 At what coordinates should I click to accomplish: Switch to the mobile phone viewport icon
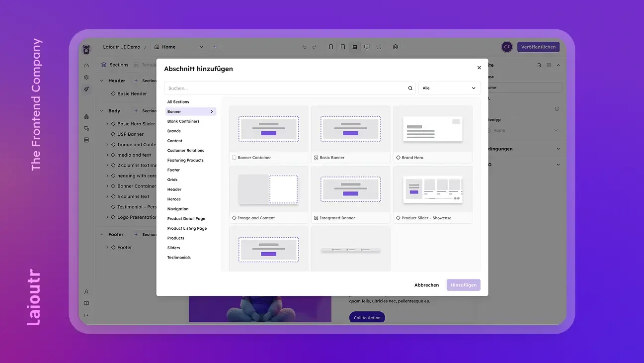point(331,47)
